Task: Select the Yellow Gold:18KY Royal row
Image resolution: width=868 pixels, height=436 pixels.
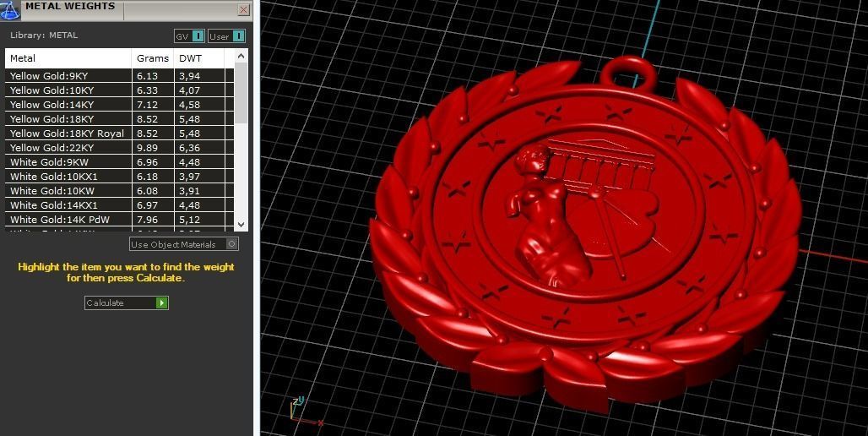Action: [119, 134]
